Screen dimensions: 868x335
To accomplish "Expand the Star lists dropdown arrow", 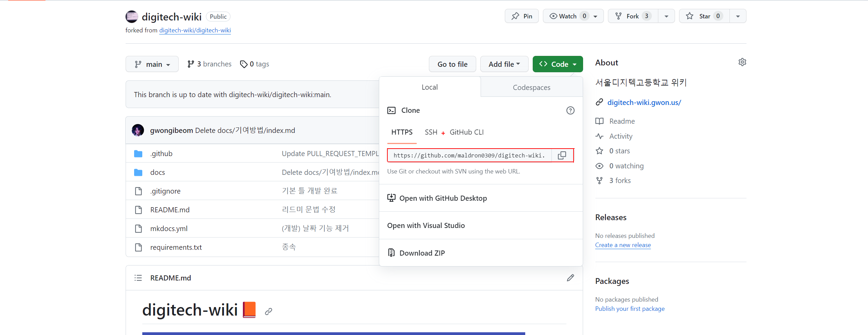I will coord(738,16).
